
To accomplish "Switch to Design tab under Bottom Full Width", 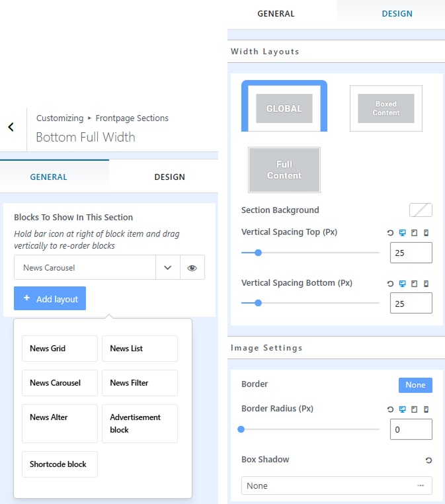I will (x=169, y=177).
